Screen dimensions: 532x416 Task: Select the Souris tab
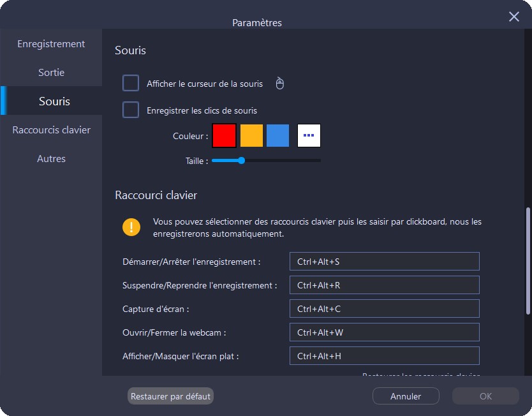[x=54, y=101]
